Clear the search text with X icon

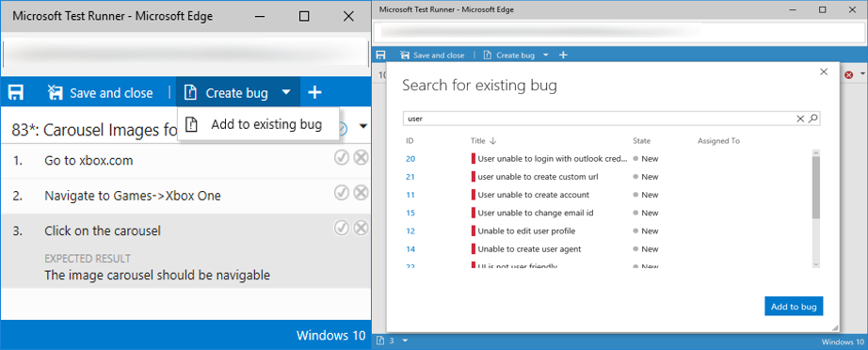pyautogui.click(x=800, y=119)
